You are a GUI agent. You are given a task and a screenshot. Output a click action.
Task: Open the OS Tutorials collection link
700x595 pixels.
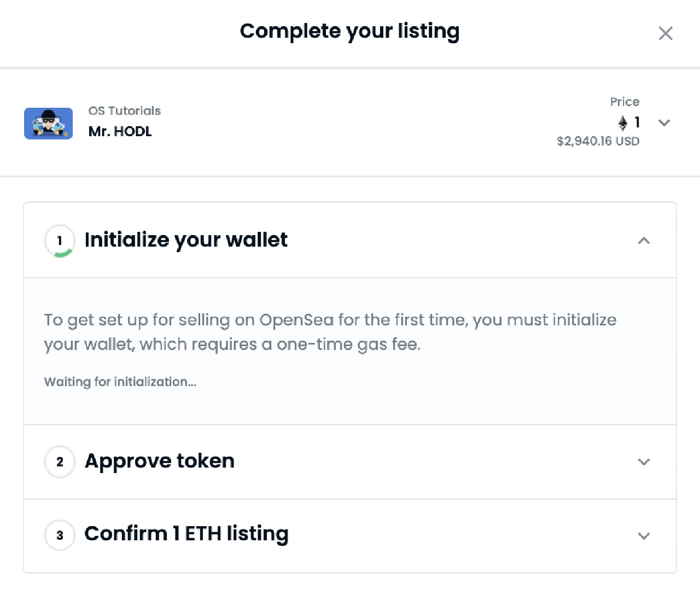click(x=125, y=110)
